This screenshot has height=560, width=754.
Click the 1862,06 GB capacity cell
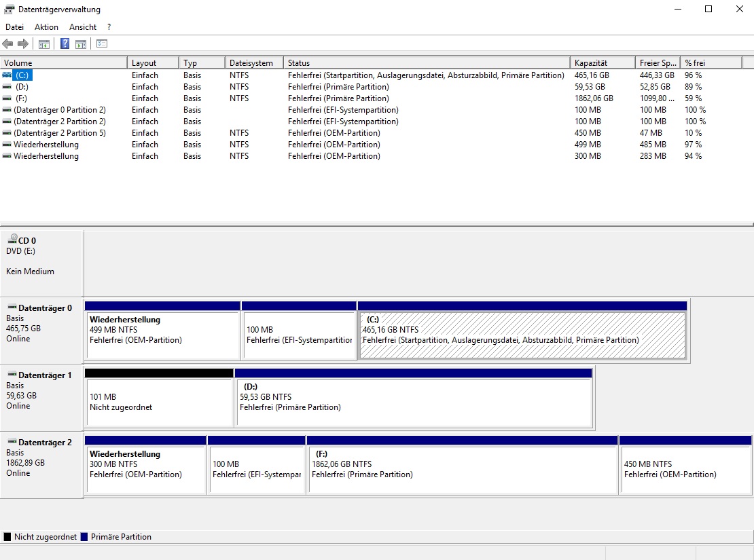coord(594,98)
